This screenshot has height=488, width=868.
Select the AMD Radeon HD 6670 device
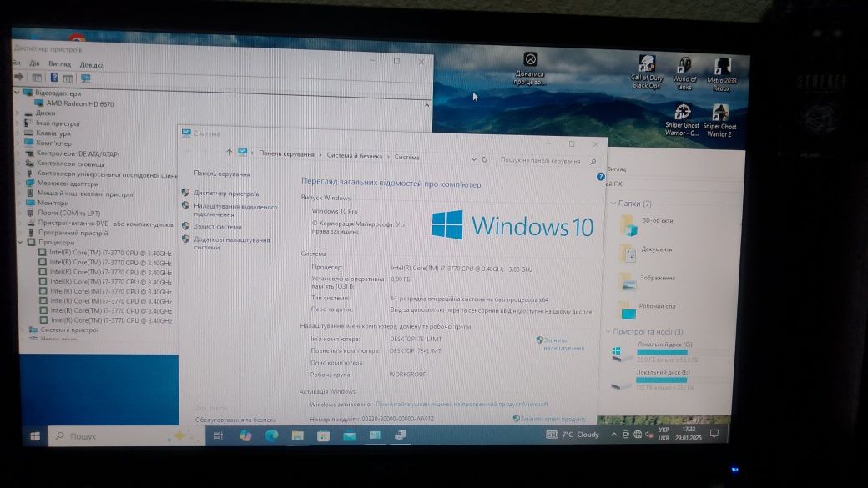[x=80, y=103]
